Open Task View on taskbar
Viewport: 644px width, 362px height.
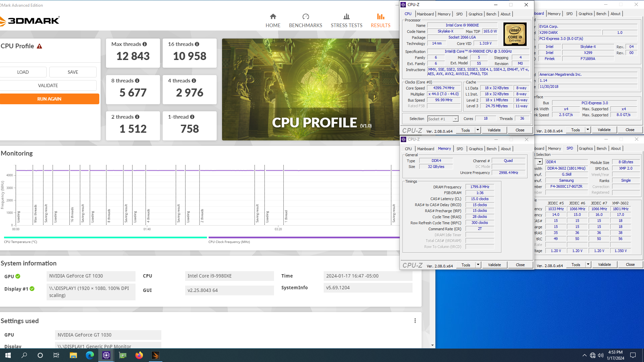point(56,355)
